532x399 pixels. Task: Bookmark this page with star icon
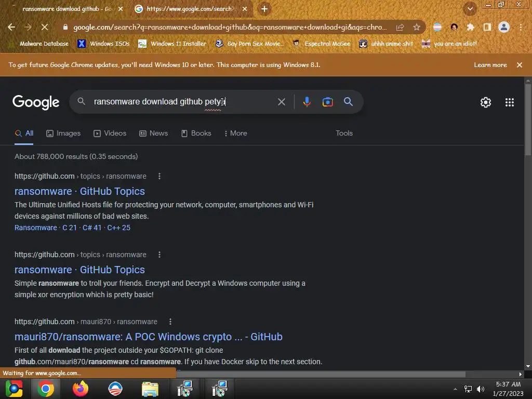tap(417, 27)
